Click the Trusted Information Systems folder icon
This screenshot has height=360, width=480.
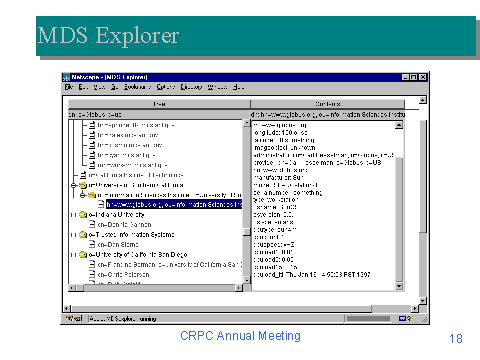[x=83, y=235]
